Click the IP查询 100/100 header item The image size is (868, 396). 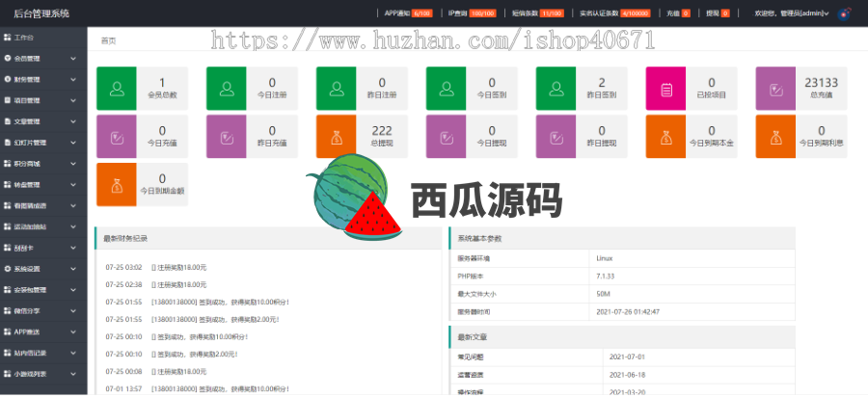point(472,13)
